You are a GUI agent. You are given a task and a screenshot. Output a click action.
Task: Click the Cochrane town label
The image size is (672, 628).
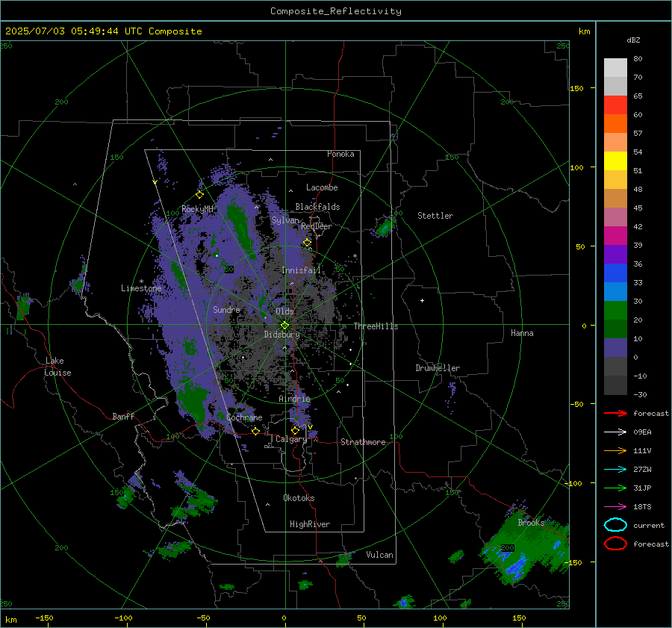click(244, 417)
